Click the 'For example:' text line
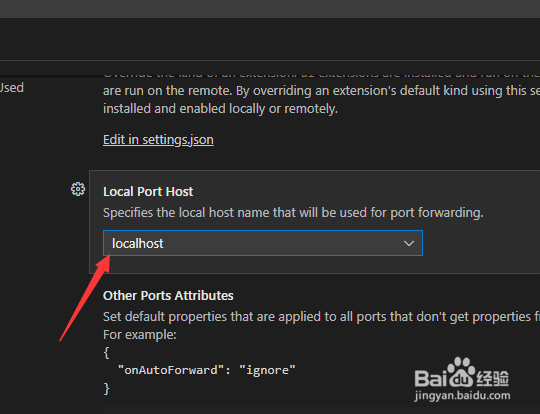 coord(140,334)
